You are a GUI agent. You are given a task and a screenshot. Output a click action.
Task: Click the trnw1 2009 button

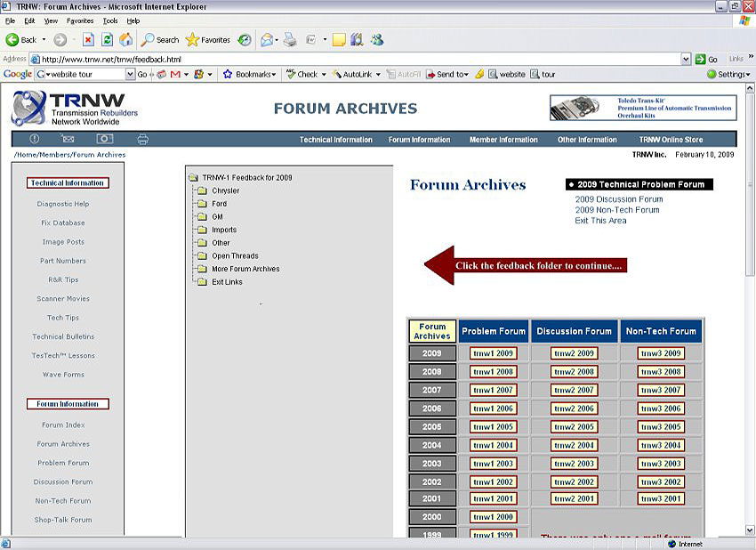coord(493,353)
